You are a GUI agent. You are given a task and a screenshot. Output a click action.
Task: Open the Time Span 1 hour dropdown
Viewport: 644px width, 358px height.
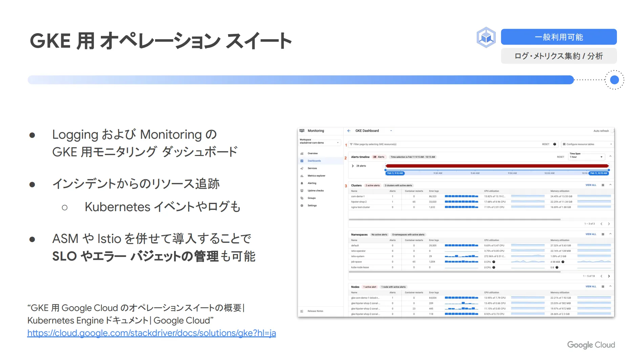[586, 157]
